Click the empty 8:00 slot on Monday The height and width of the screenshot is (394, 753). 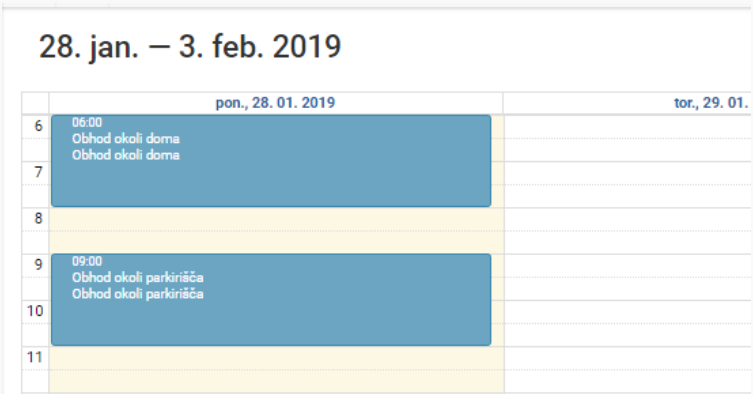276,220
